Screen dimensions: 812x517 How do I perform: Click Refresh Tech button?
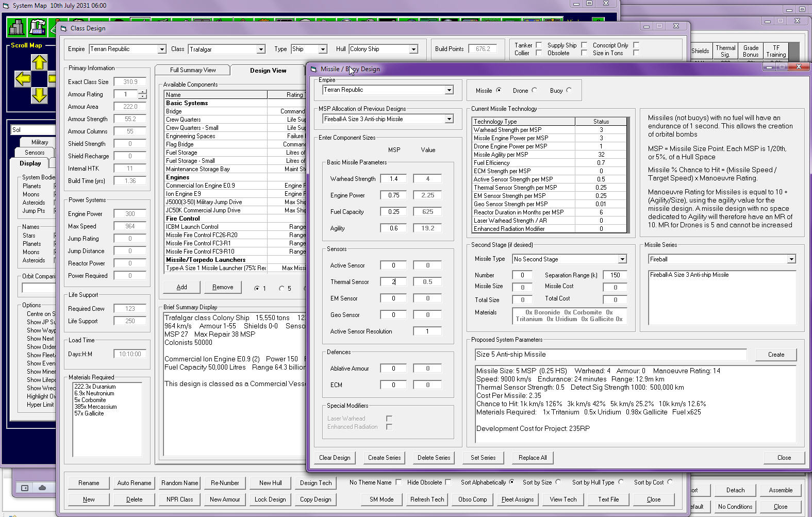tap(427, 499)
